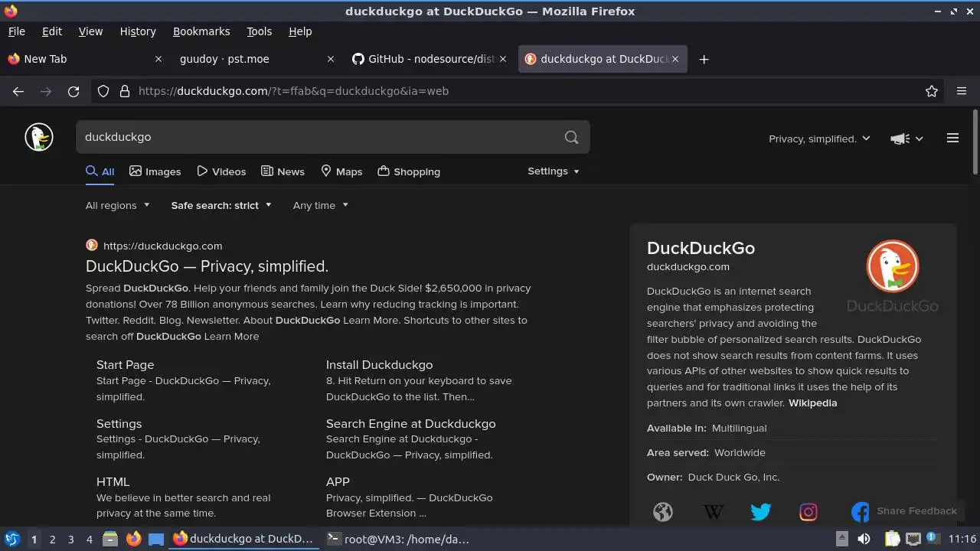
Task: Select the Shopping search tab
Action: pyautogui.click(x=409, y=171)
